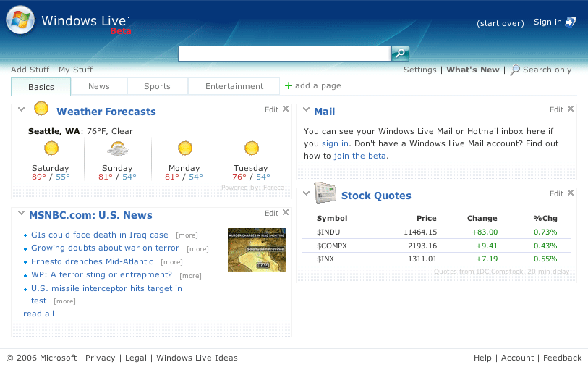This screenshot has width=588, height=365.
Task: Click the Windows Live logo orb
Action: coord(20,20)
